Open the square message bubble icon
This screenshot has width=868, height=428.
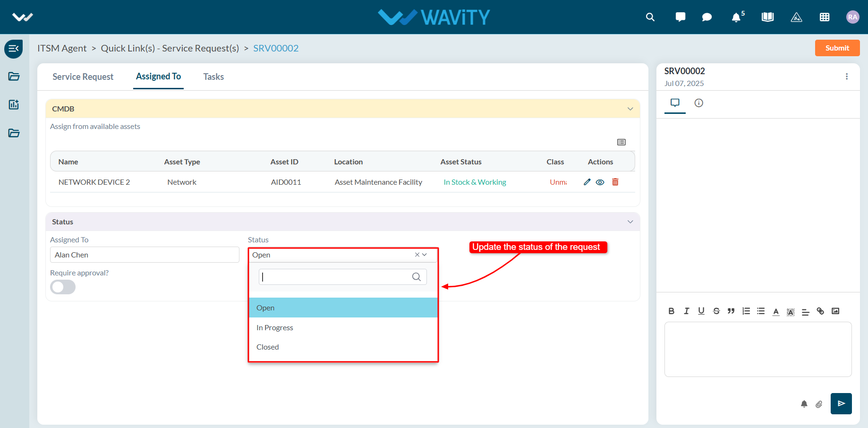pos(681,17)
